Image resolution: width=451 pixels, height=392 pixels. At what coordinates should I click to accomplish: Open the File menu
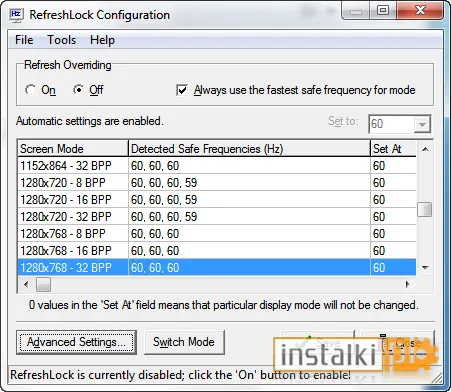[24, 40]
